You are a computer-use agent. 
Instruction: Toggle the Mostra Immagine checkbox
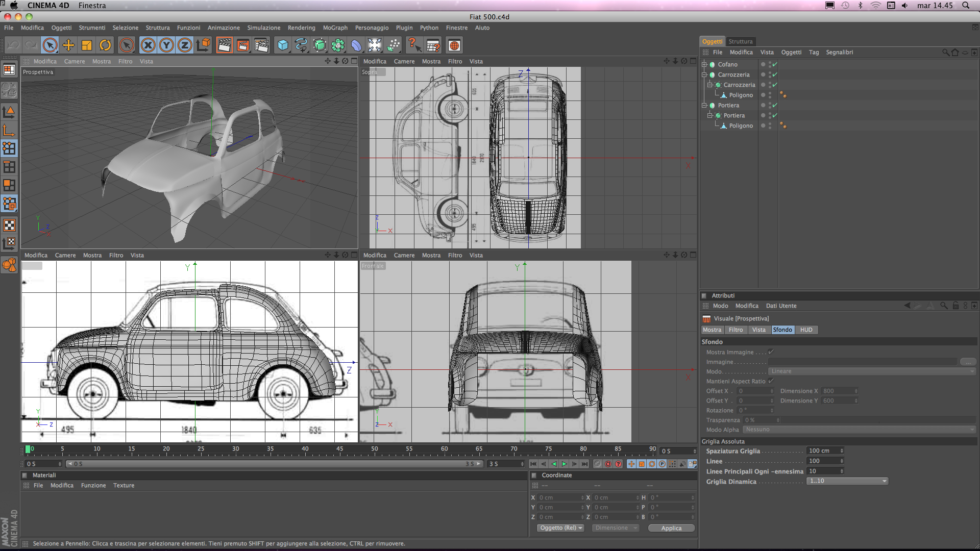pyautogui.click(x=771, y=352)
